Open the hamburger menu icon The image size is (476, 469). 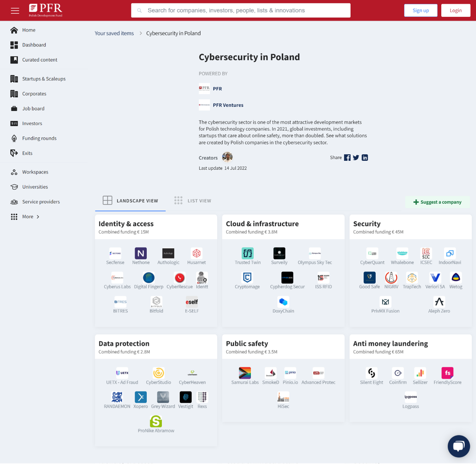pyautogui.click(x=15, y=11)
